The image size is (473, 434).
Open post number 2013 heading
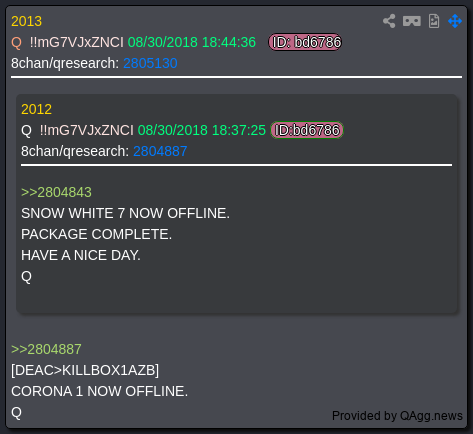click(x=27, y=21)
